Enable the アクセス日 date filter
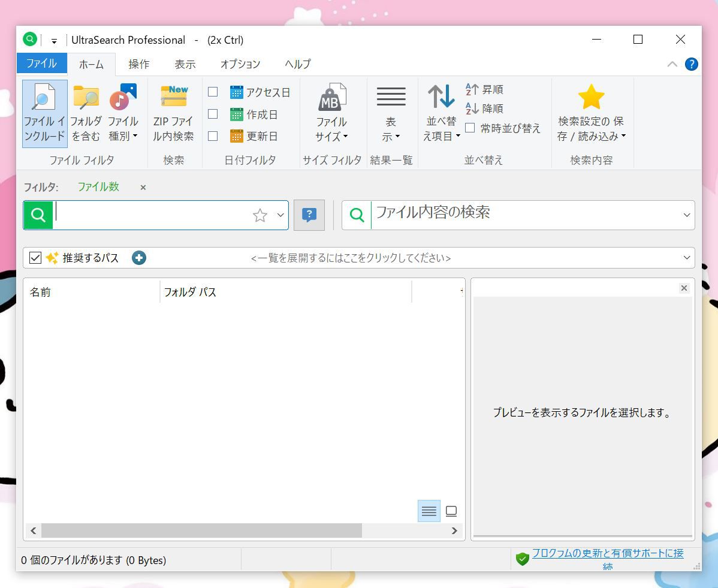Image resolution: width=718 pixels, height=588 pixels. click(x=213, y=92)
